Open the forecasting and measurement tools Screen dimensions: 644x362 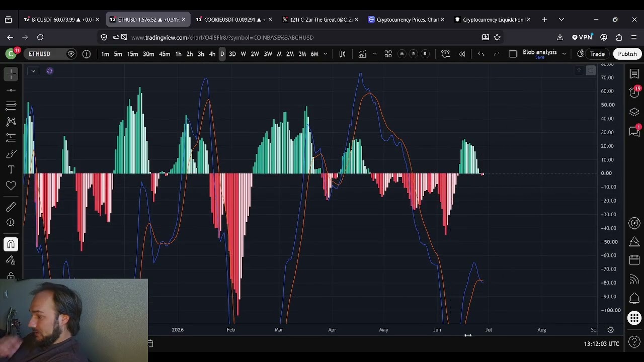(x=11, y=138)
